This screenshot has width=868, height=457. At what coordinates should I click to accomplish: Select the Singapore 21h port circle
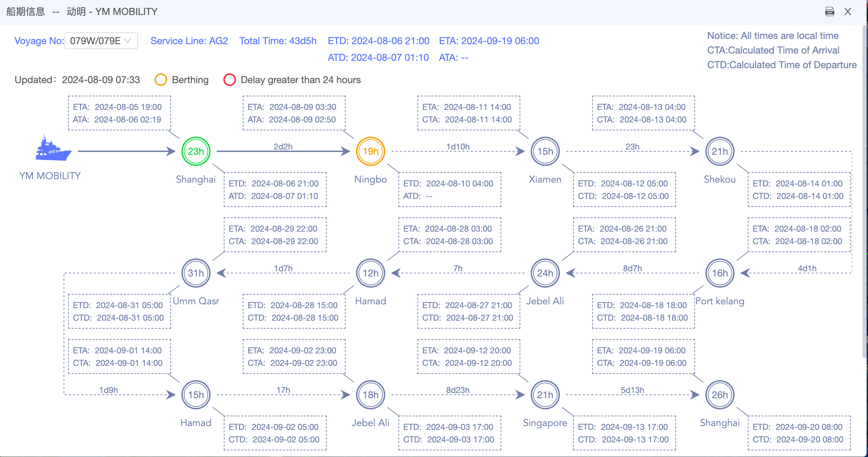pos(545,395)
